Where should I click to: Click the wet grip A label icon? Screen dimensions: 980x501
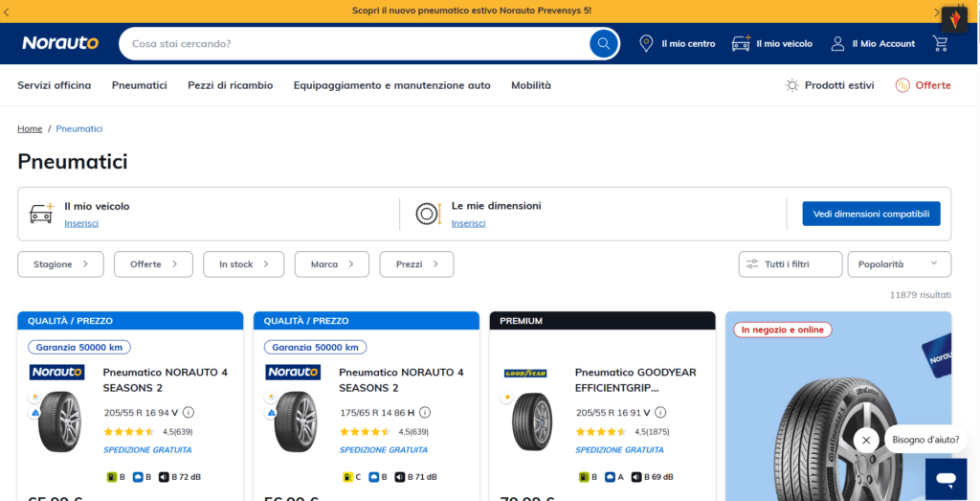tap(610, 477)
